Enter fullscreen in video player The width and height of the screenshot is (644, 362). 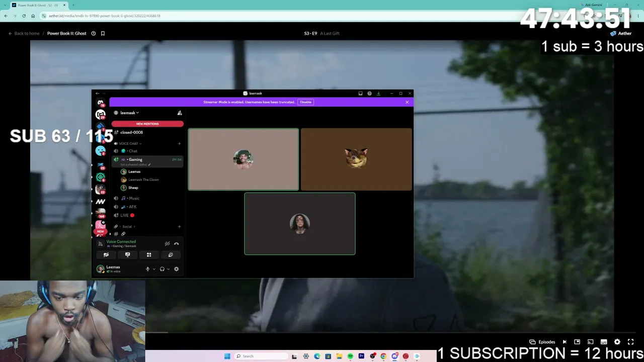coord(630,342)
